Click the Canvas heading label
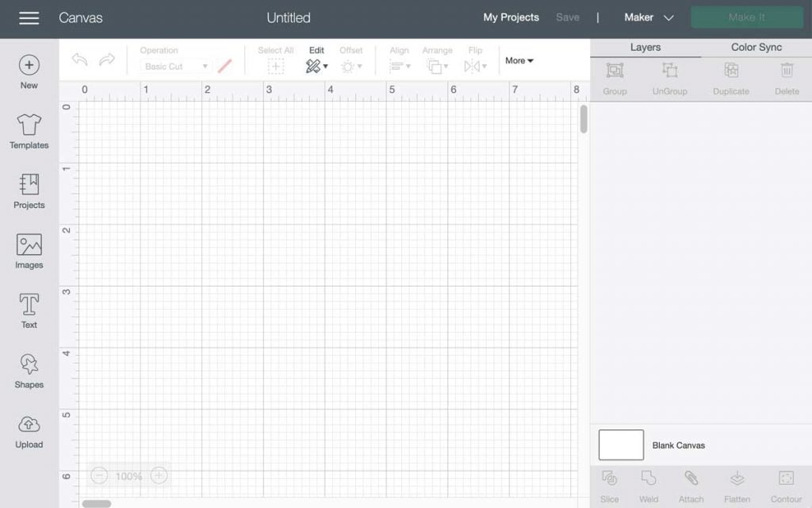Viewport: 812px width, 508px height. [x=80, y=17]
